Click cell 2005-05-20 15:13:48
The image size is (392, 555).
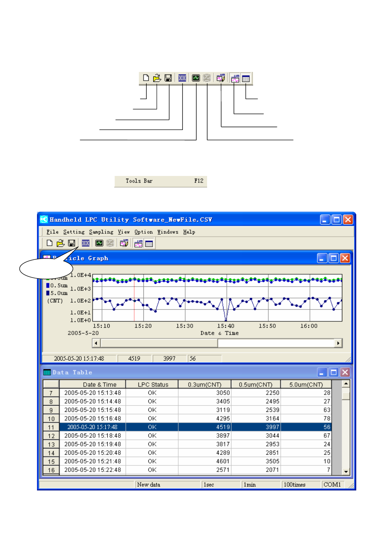point(93,393)
